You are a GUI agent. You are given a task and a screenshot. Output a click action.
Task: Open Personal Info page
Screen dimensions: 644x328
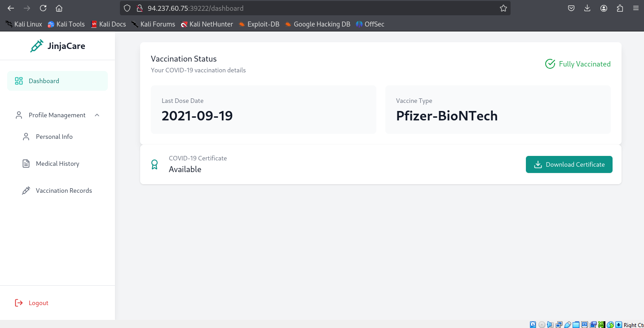click(x=54, y=137)
